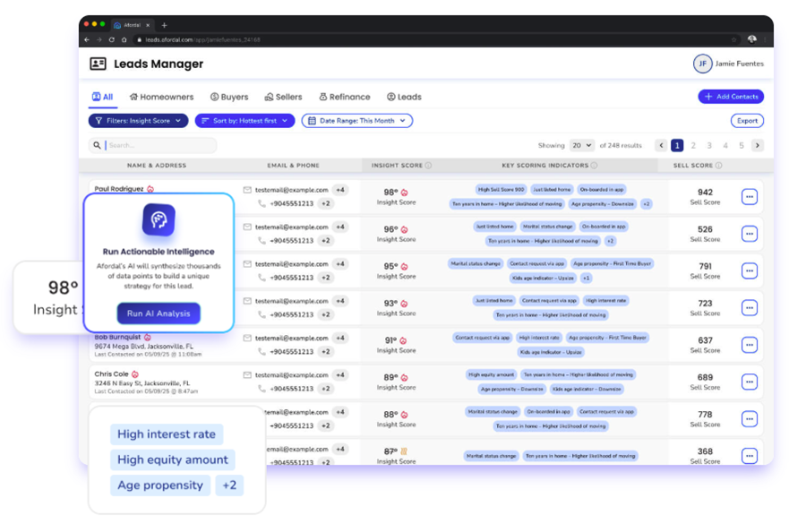Switch to the Buyers tab
Viewport: 806px width, 532px height.
click(x=229, y=97)
